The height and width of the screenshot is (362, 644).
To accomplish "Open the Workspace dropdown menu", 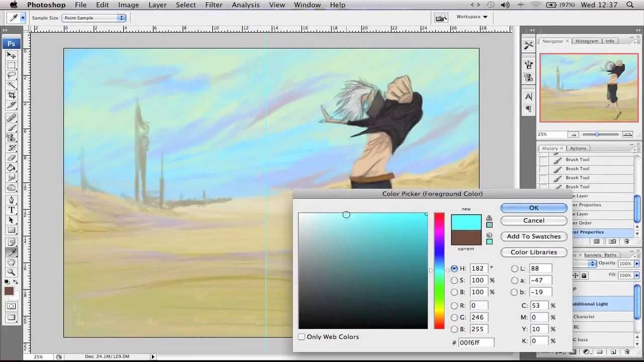I will pos(472,17).
